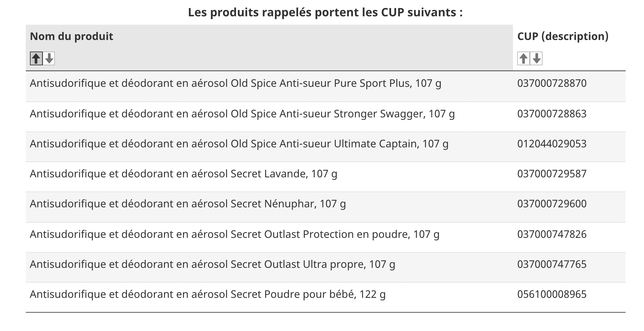This screenshot has width=644, height=331.
Task: Click the 'Les produits rappelés' table caption
Action: (325, 12)
